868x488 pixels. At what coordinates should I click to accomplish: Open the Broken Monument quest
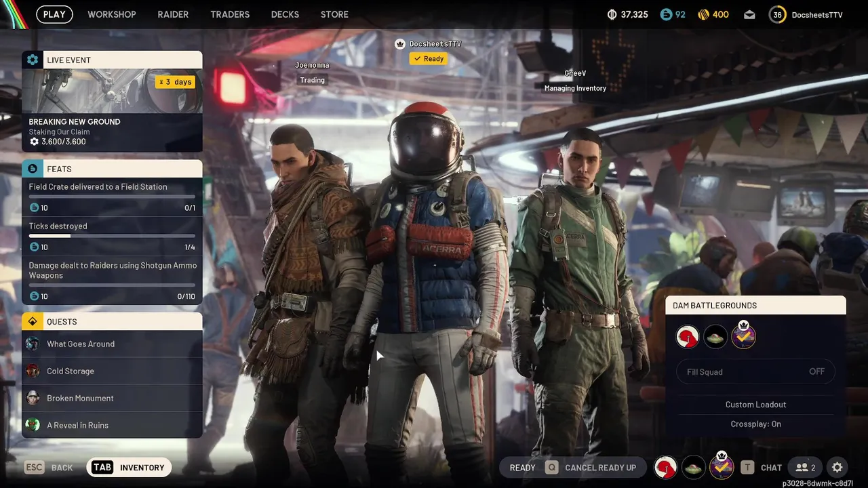point(112,398)
